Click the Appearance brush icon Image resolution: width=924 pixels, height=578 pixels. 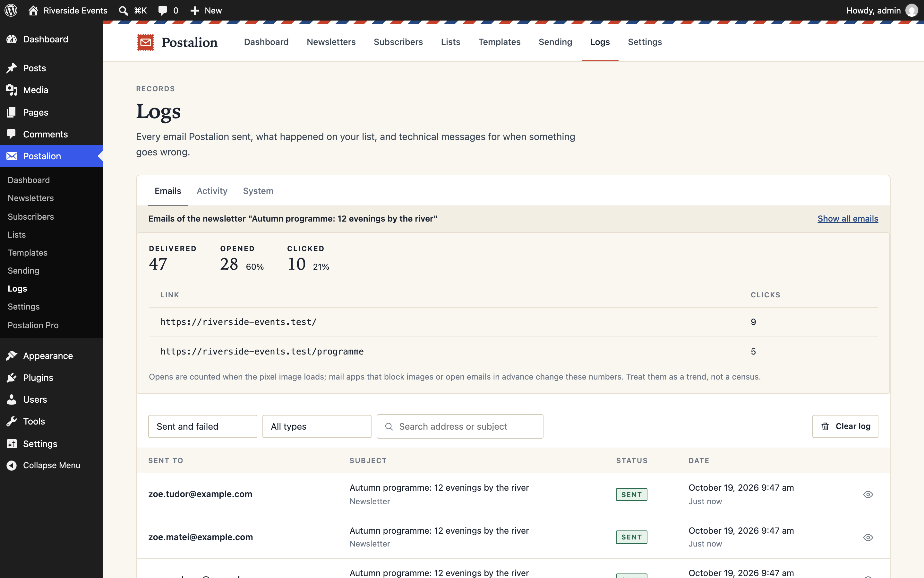pyautogui.click(x=12, y=355)
